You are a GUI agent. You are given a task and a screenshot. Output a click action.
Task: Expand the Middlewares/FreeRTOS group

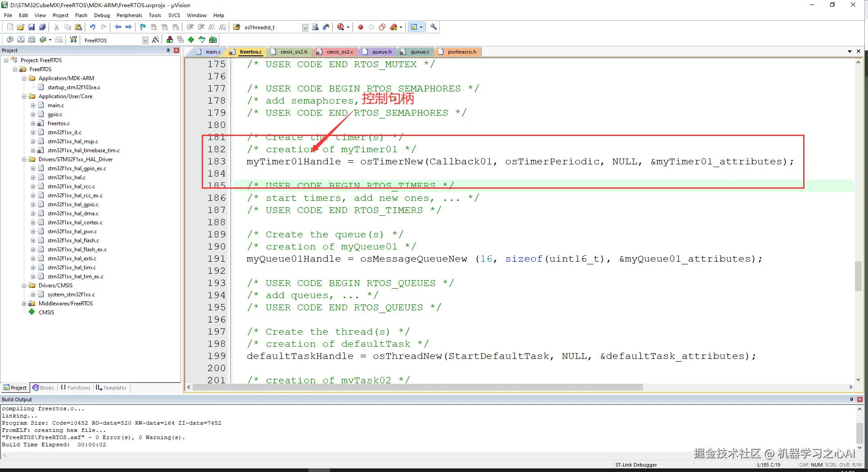pos(24,304)
